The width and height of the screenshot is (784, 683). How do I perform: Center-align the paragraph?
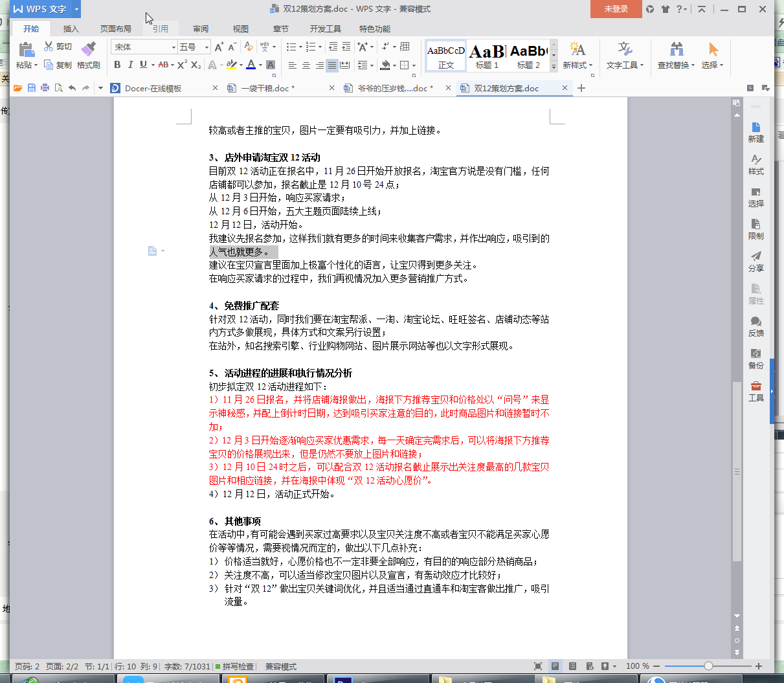(x=306, y=65)
